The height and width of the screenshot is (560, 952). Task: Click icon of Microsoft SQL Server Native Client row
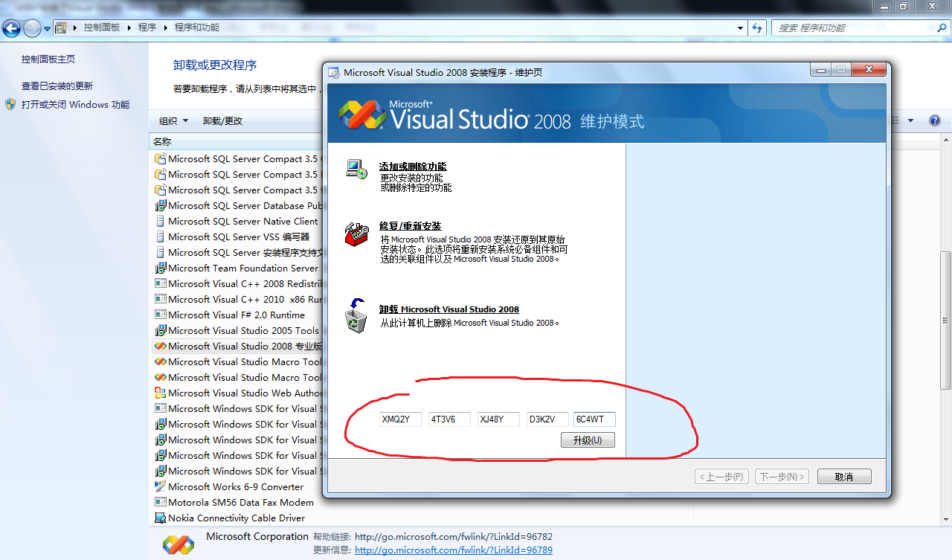[160, 222]
